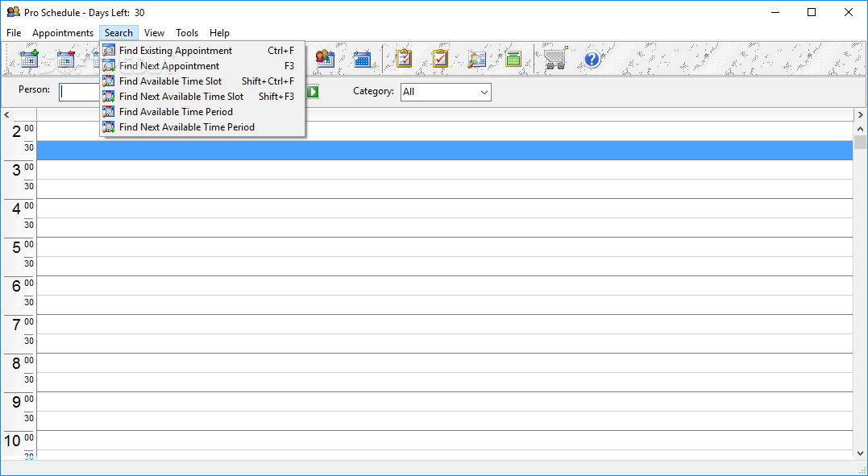The width and height of the screenshot is (868, 476).
Task: Click the vertical scrollbar thumb
Action: [860, 143]
